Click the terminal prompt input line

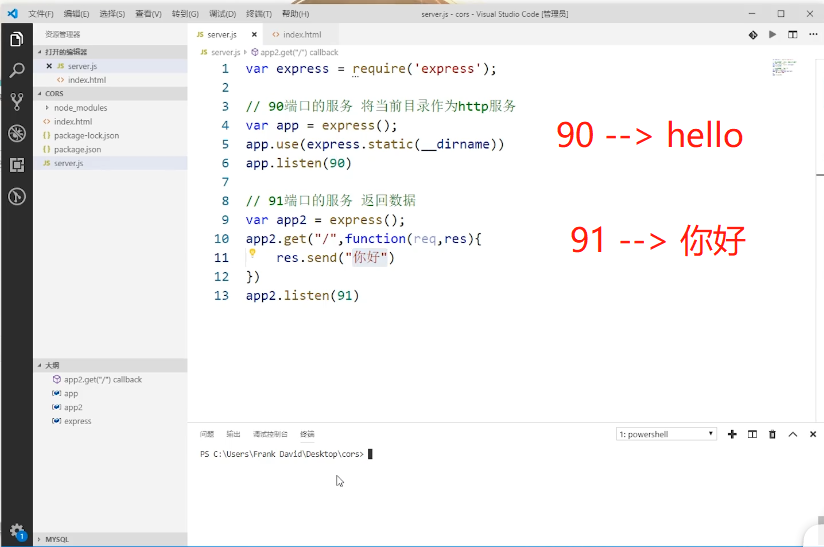pos(286,454)
